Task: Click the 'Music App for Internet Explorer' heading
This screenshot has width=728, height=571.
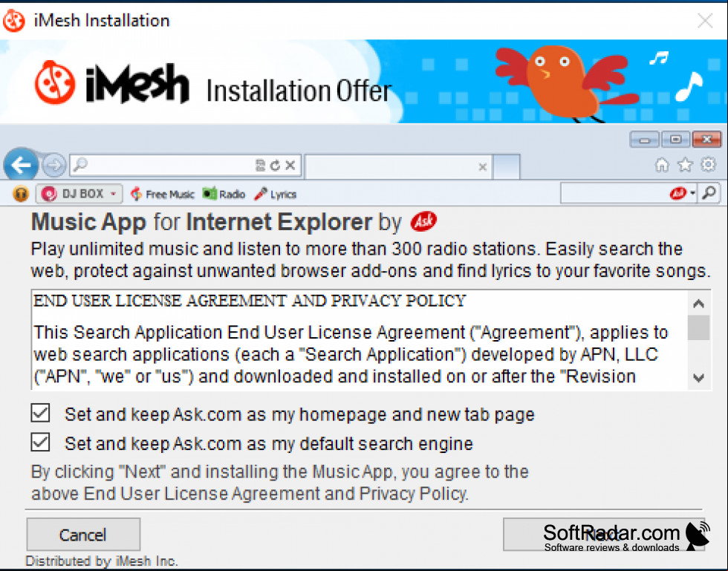Action: (x=201, y=222)
